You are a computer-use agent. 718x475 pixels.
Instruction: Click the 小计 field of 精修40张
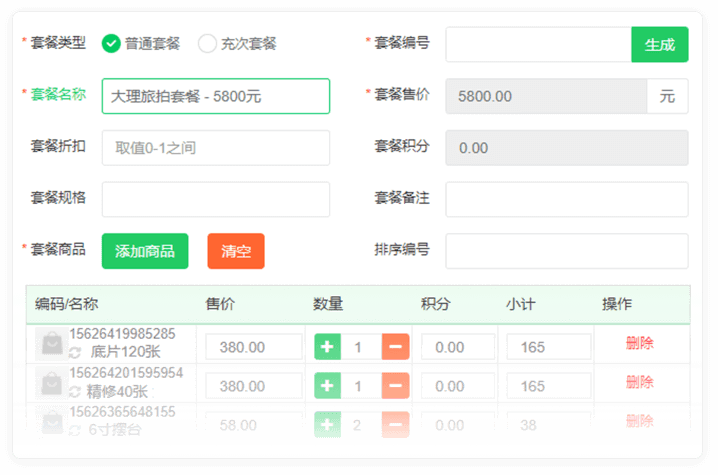pyautogui.click(x=549, y=386)
